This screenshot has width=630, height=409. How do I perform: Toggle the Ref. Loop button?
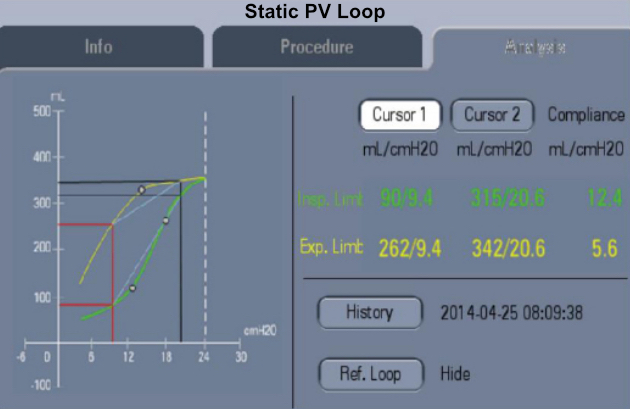[x=373, y=374]
